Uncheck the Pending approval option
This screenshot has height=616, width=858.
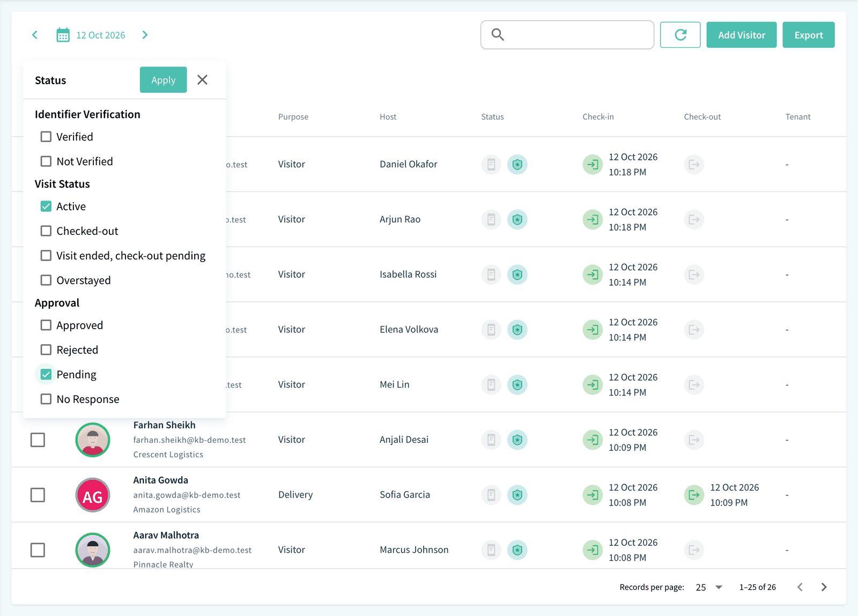point(46,374)
